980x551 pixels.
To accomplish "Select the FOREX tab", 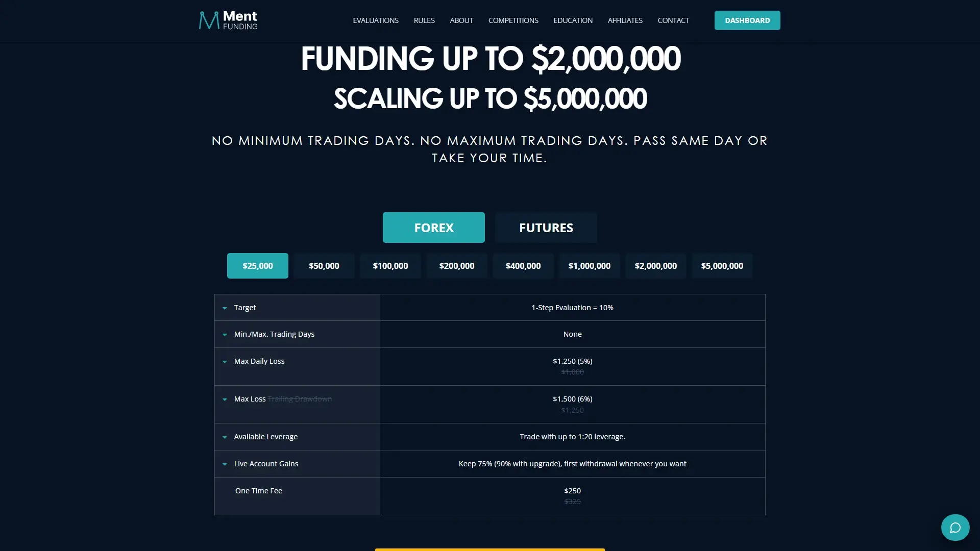I will (x=433, y=228).
